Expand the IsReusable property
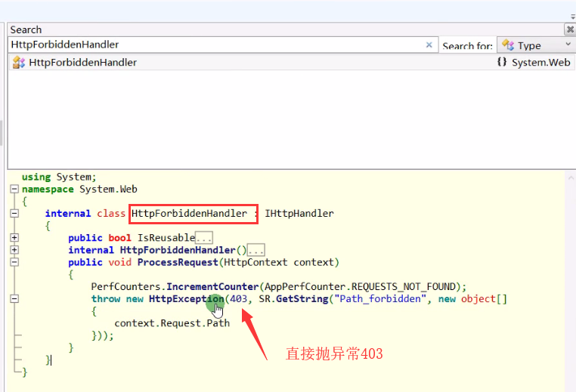This screenshot has width=576, height=392. pos(14,237)
